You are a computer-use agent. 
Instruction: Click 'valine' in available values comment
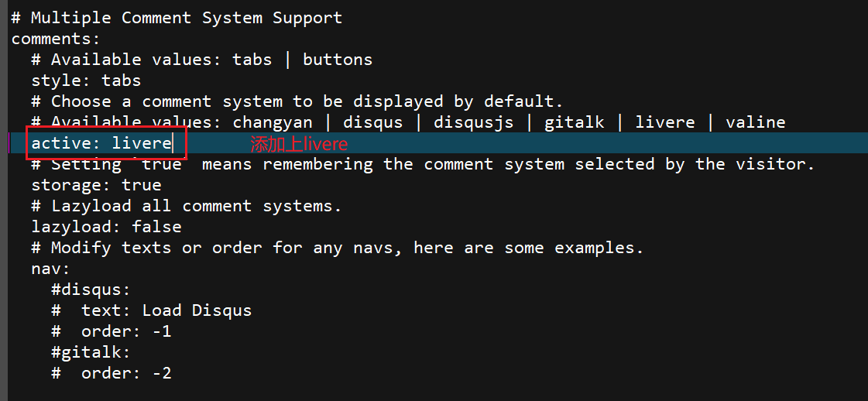pyautogui.click(x=755, y=122)
